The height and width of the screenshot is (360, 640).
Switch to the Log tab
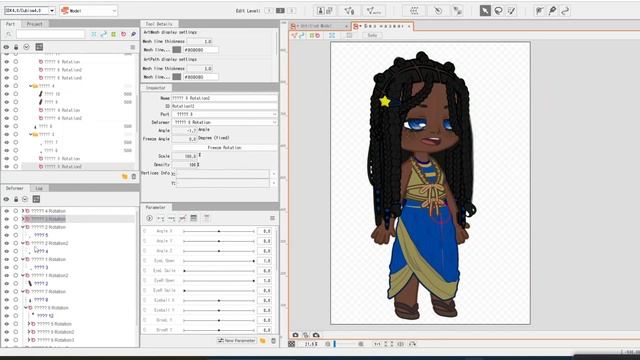pos(39,188)
